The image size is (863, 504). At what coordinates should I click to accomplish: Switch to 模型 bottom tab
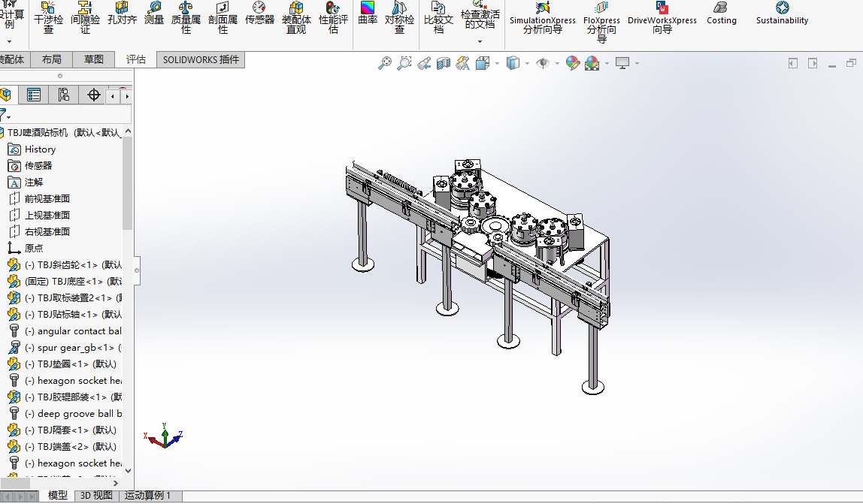coord(57,495)
